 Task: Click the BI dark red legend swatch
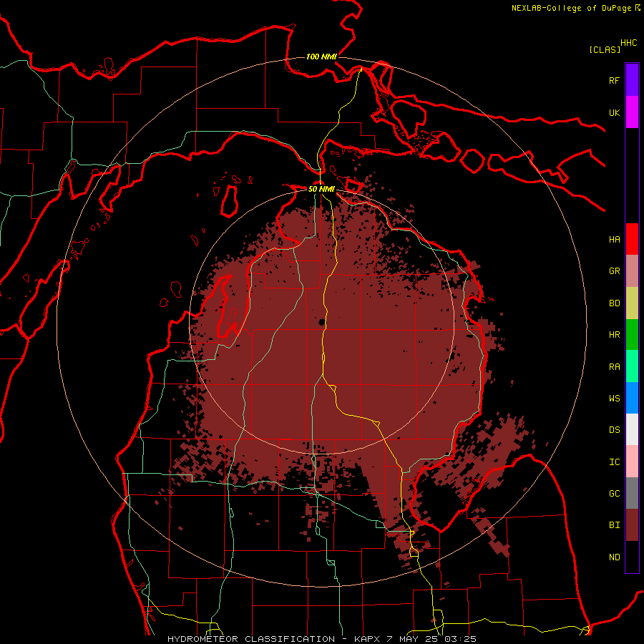(x=632, y=525)
